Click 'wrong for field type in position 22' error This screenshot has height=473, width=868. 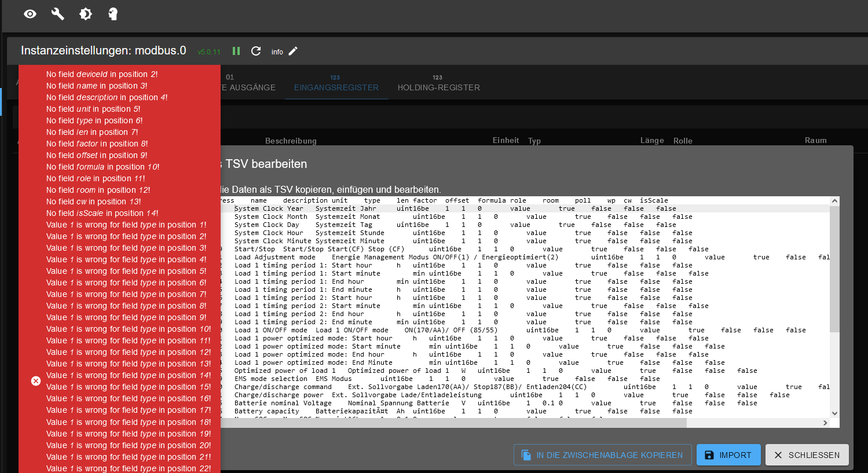point(129,468)
